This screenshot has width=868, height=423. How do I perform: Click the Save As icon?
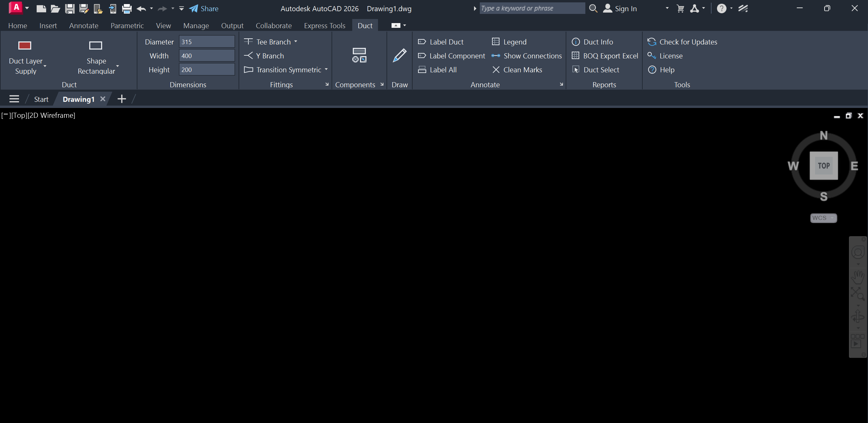click(84, 8)
